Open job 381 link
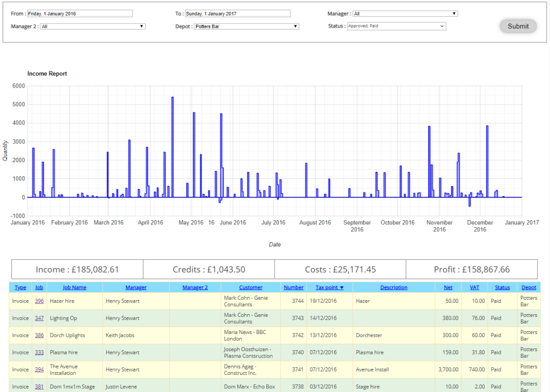 39,387
